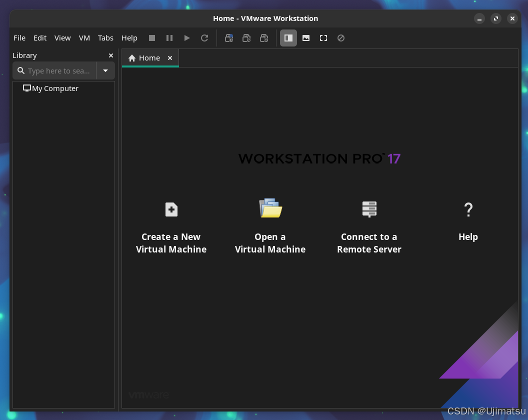The image size is (528, 420).
Task: Click the Revert to Snapshot icon
Action: coord(246,38)
